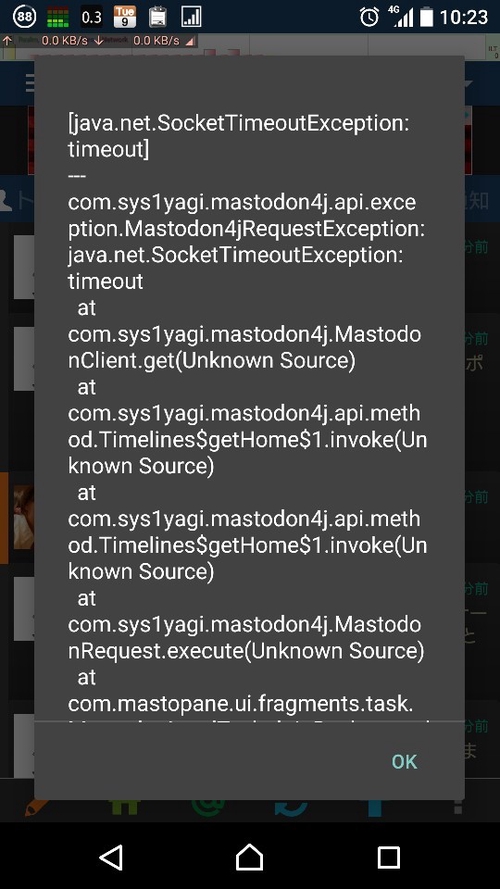The width and height of the screenshot is (500, 889).
Task: Tap the green @ mentions icon
Action: click(x=208, y=807)
